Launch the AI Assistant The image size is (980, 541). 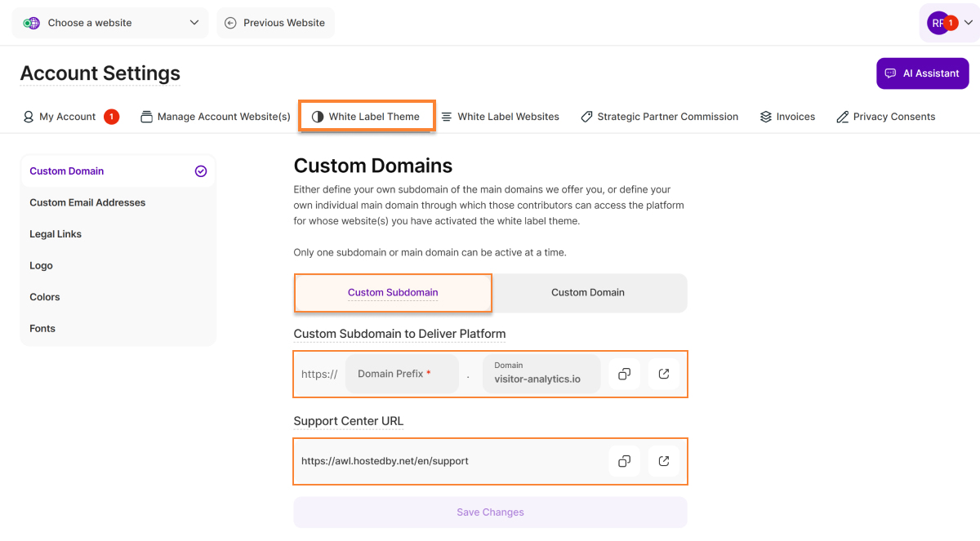click(922, 73)
